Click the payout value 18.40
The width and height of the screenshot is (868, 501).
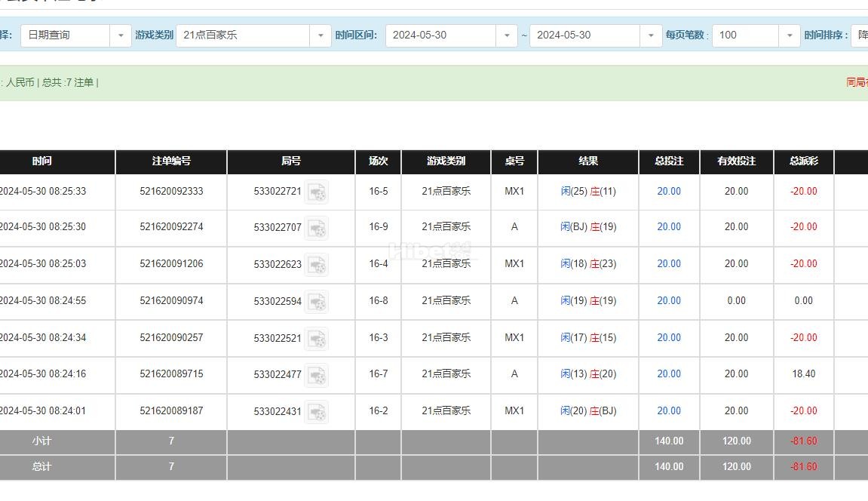(x=804, y=374)
